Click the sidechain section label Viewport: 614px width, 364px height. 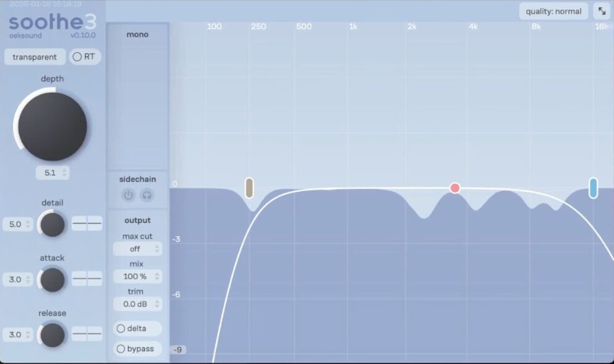137,179
